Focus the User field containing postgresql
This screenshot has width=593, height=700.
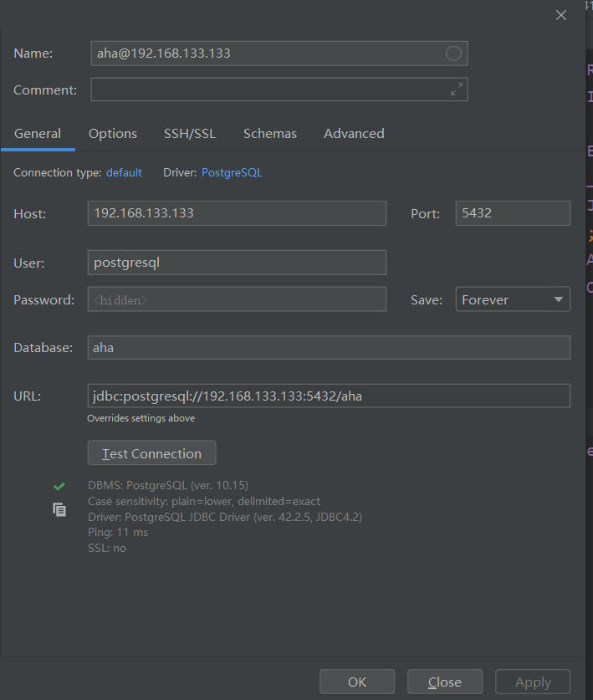tap(237, 263)
